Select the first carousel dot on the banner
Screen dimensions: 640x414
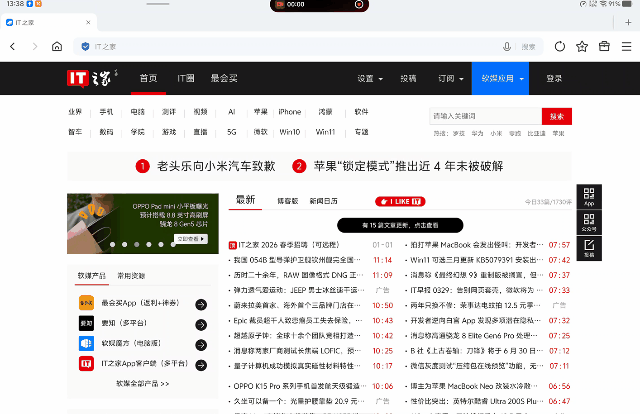click(x=112, y=244)
